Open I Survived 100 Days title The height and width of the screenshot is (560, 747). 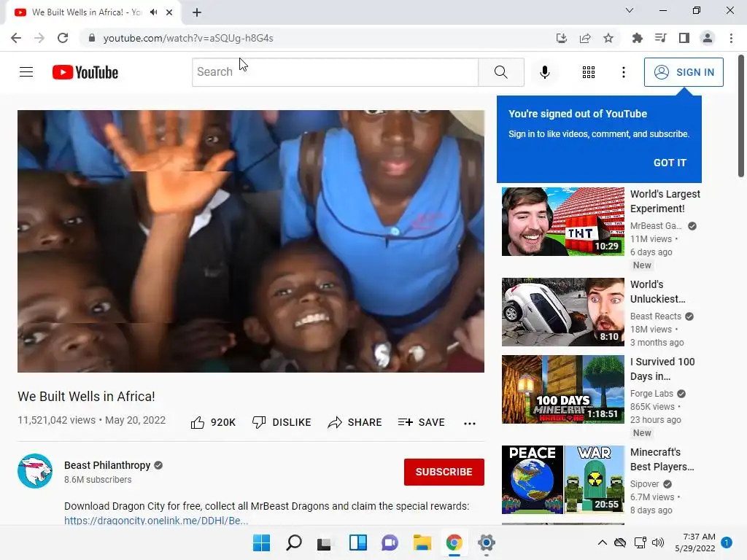tap(662, 369)
